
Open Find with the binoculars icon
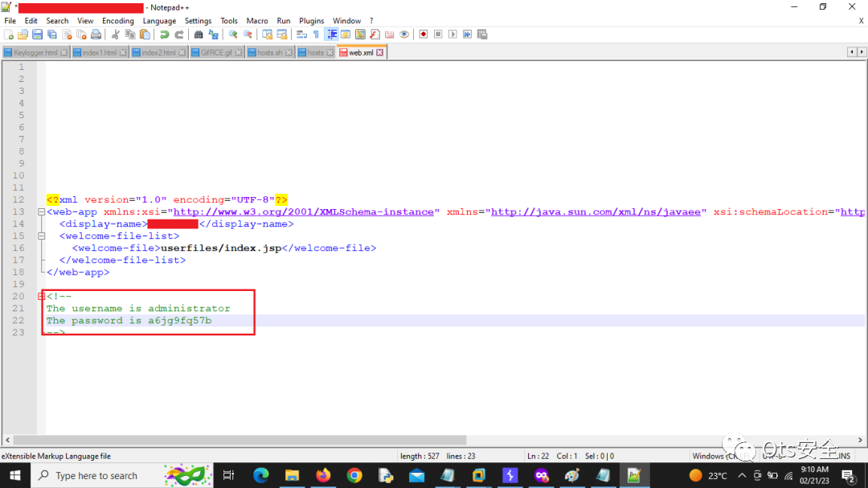click(199, 35)
